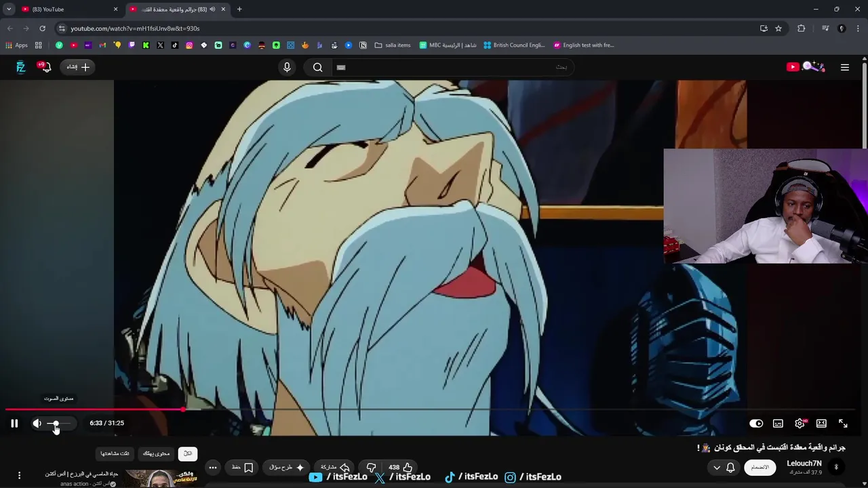868x488 pixels.
Task: Open the YouTube keyboard input icon
Action: (x=341, y=67)
